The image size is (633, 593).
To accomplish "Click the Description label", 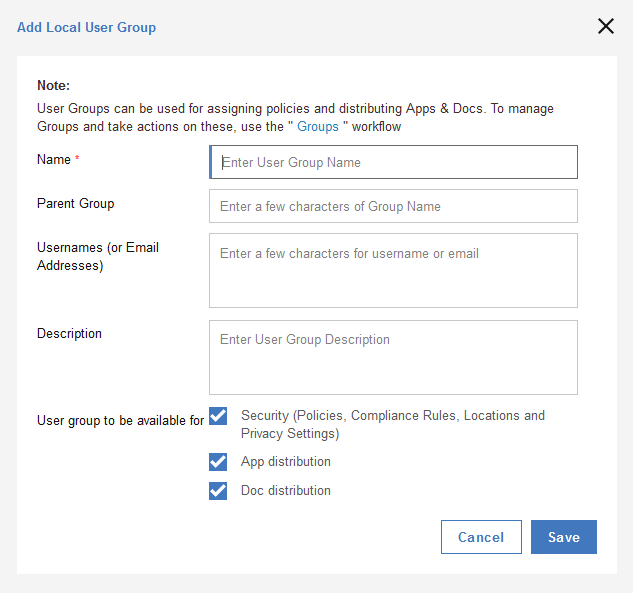I will click(x=69, y=333).
